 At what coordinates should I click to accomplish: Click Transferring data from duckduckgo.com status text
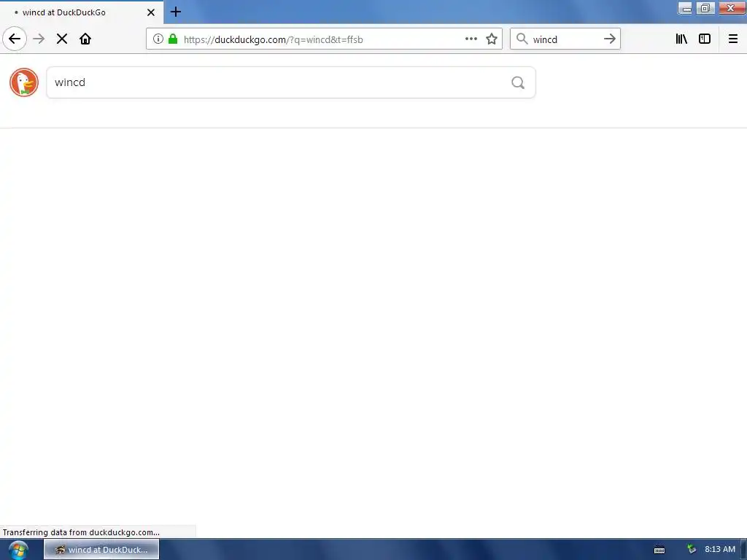pyautogui.click(x=81, y=532)
